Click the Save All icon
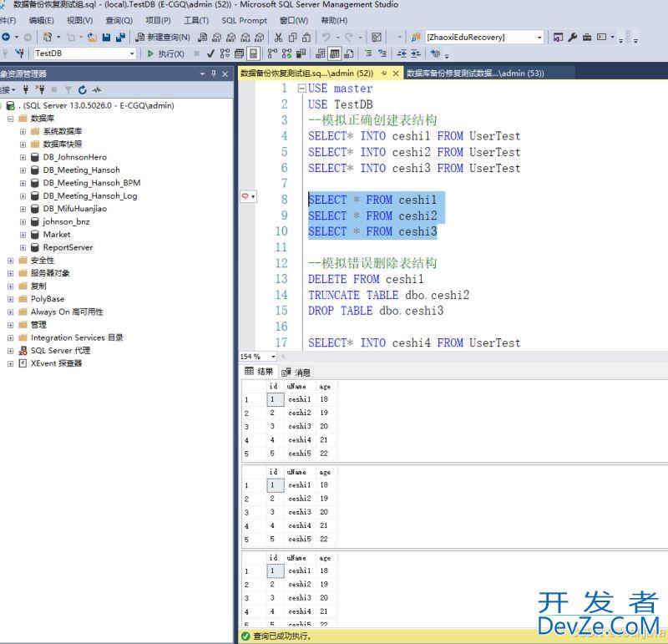668x644 pixels. (121, 38)
